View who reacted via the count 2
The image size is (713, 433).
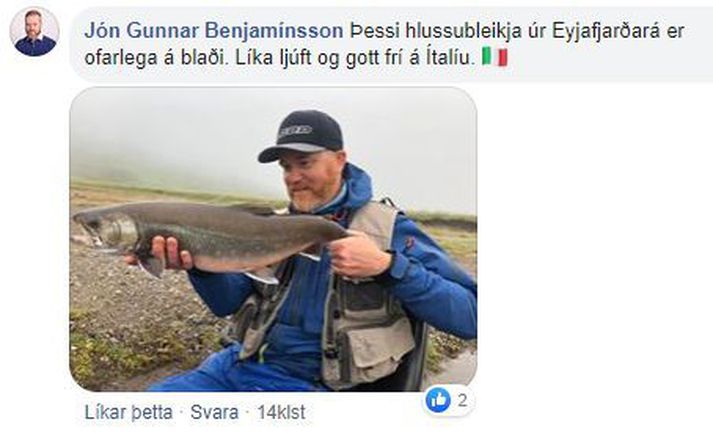(462, 400)
